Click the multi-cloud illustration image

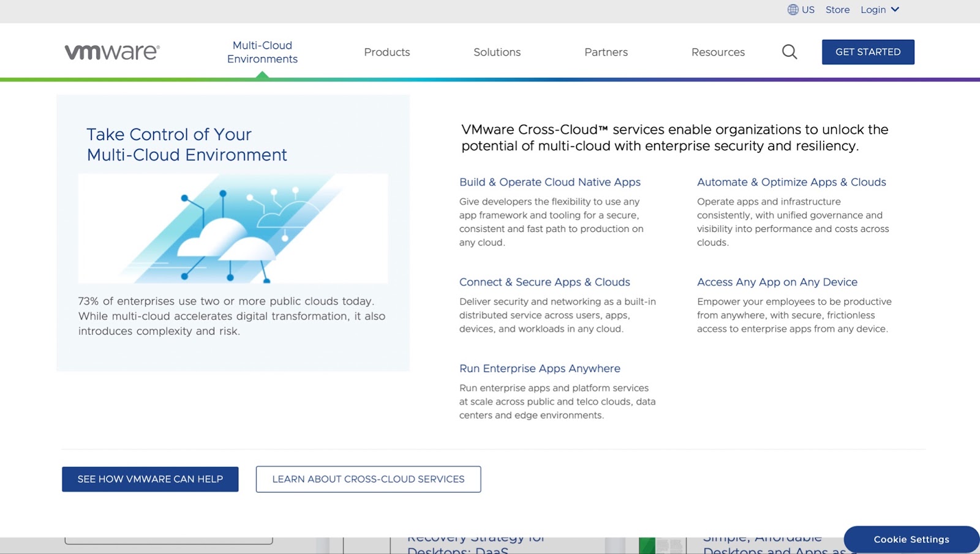(233, 228)
